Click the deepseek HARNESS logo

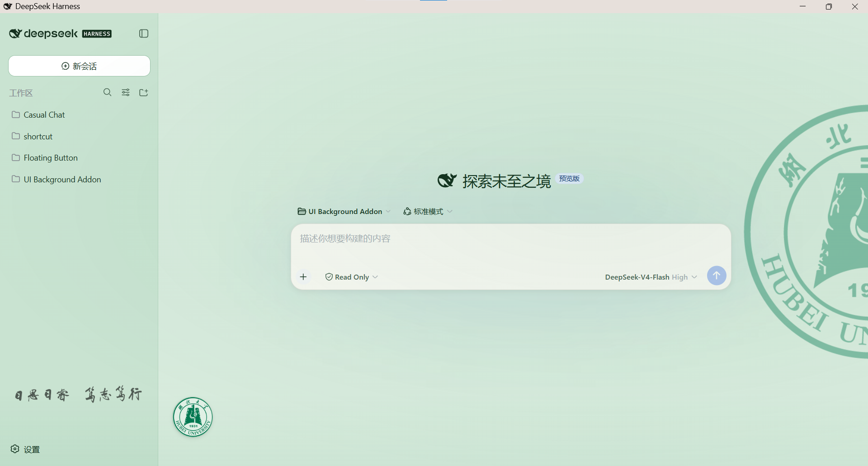60,33
